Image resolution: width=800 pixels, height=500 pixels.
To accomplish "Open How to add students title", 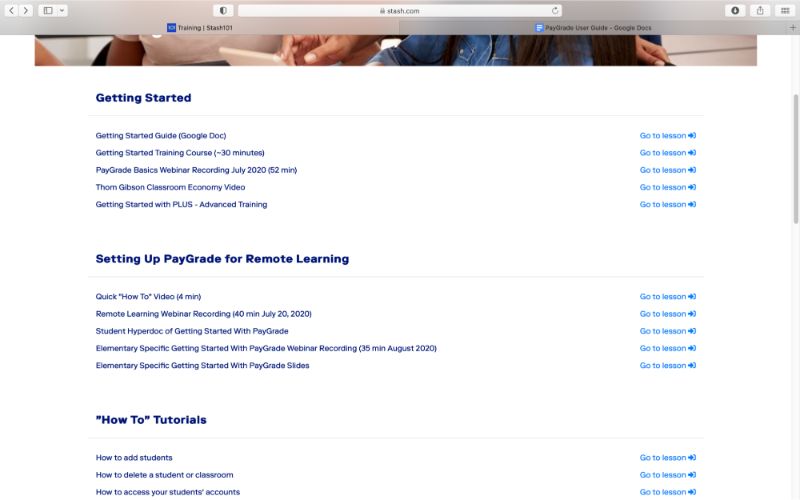I will tap(134, 458).
